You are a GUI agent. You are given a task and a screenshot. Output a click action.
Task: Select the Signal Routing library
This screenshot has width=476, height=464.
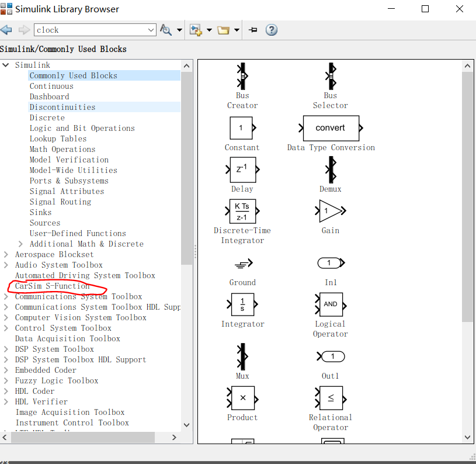point(60,202)
